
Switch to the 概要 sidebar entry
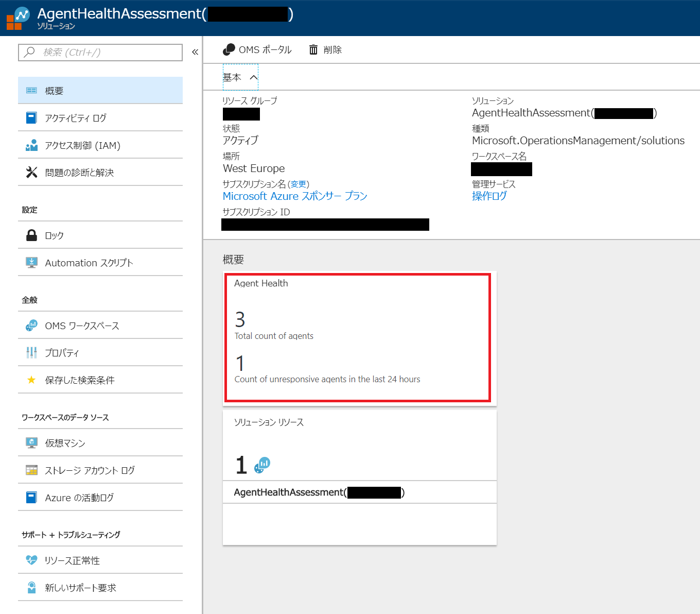tap(54, 90)
